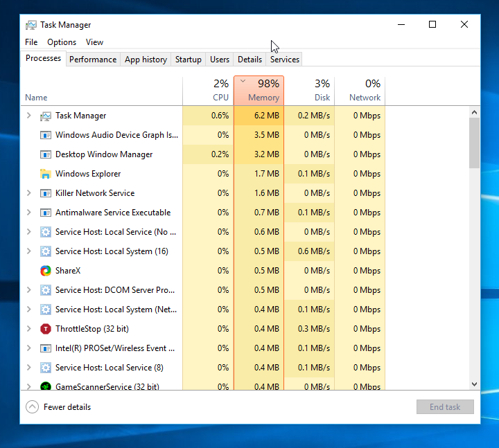Switch to the Users tab
Image resolution: width=499 pixels, height=448 pixels.
[x=220, y=60]
